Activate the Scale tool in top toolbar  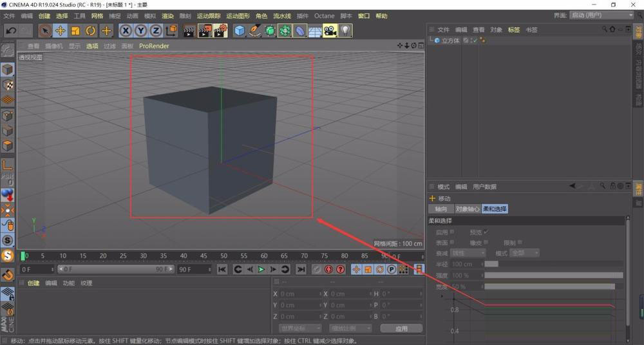75,30
